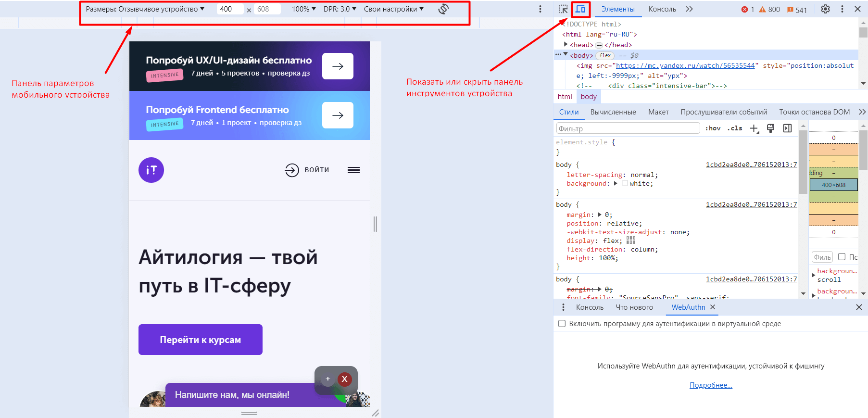Open the WebAuthn drawer tab
This screenshot has width=868, height=418.
pos(688,307)
